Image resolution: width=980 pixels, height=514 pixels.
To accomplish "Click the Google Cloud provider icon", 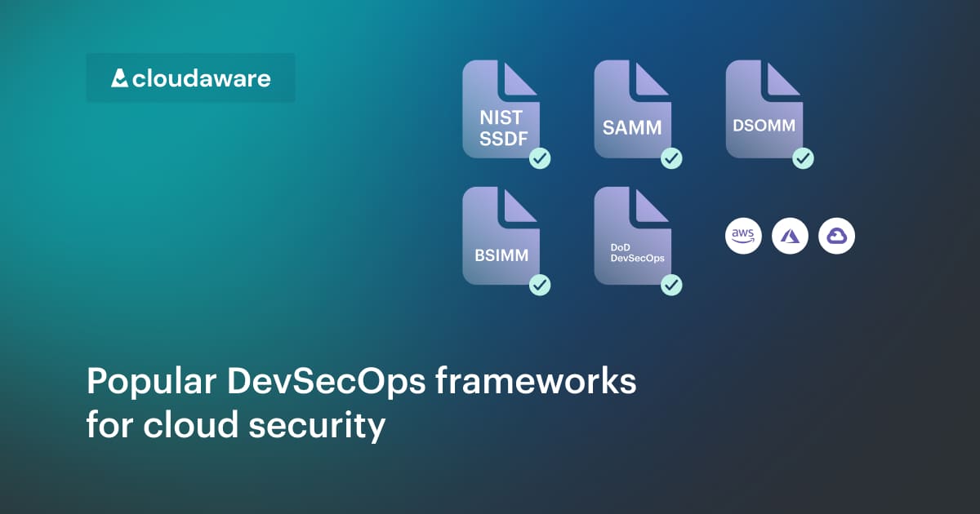I will 837,236.
